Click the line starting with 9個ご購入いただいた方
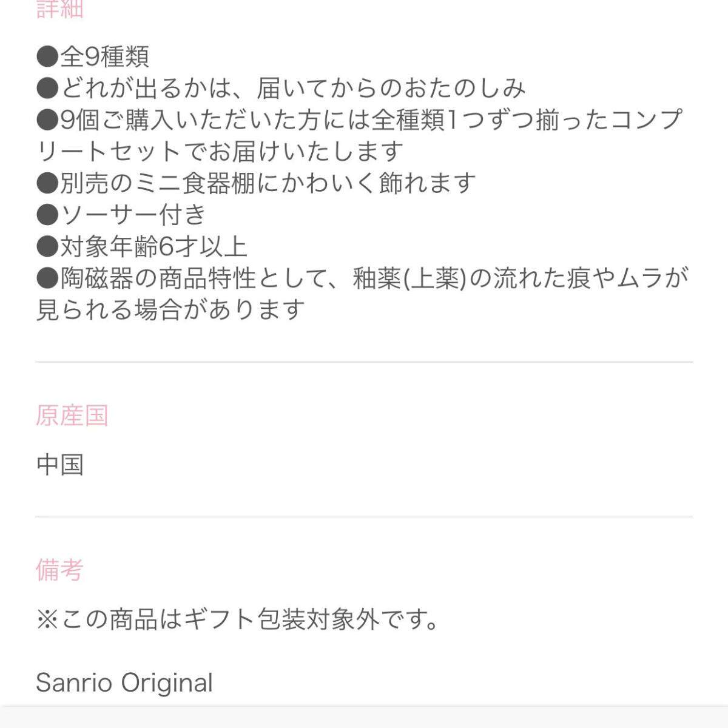 pos(359,120)
